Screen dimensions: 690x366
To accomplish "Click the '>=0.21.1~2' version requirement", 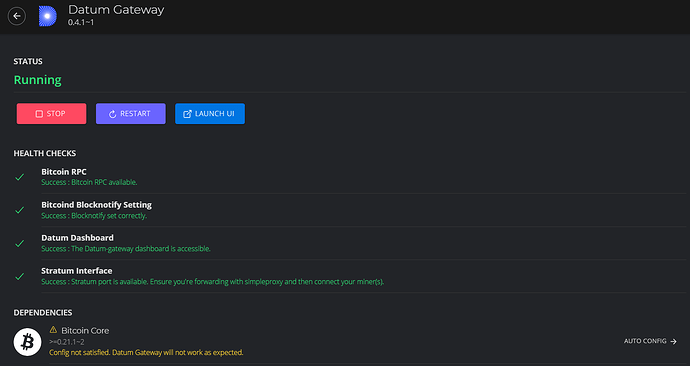I will point(67,342).
